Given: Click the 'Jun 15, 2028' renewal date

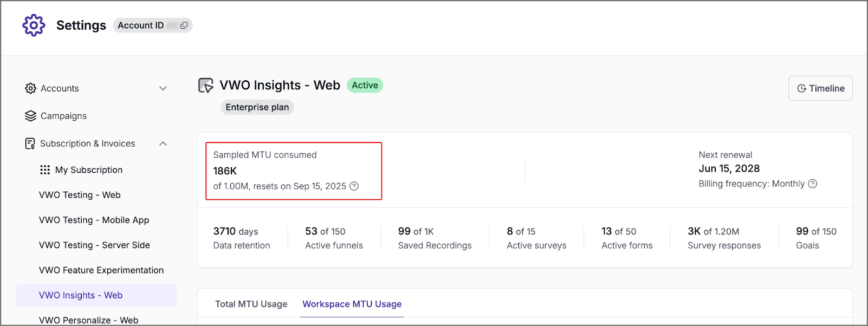Looking at the screenshot, I should (729, 168).
